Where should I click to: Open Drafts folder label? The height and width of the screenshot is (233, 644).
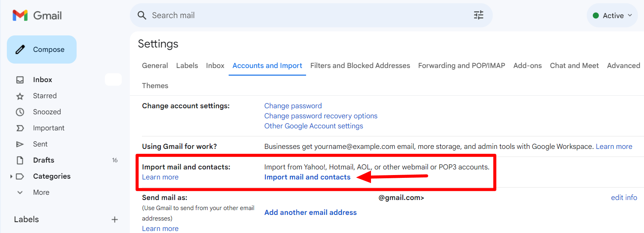(44, 160)
